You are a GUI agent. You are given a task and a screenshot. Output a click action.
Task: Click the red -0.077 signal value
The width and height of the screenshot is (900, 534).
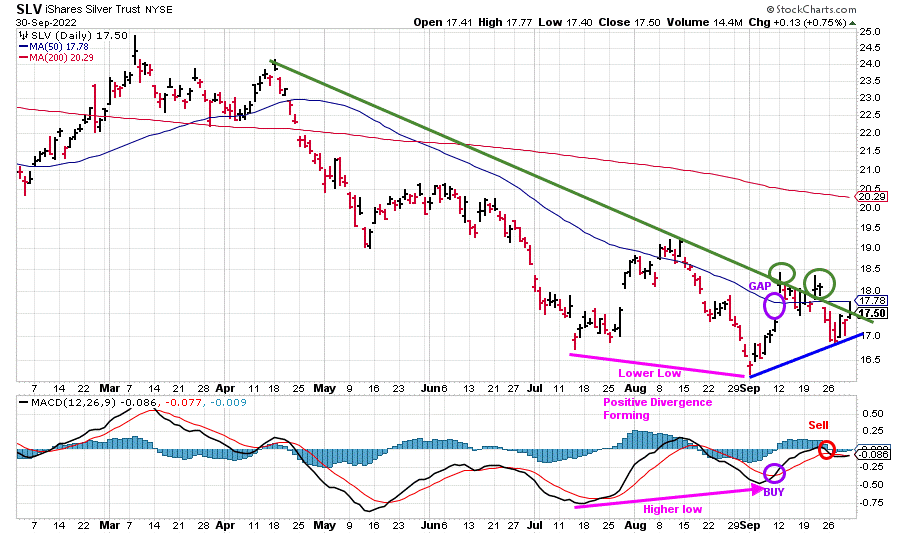click(183, 402)
